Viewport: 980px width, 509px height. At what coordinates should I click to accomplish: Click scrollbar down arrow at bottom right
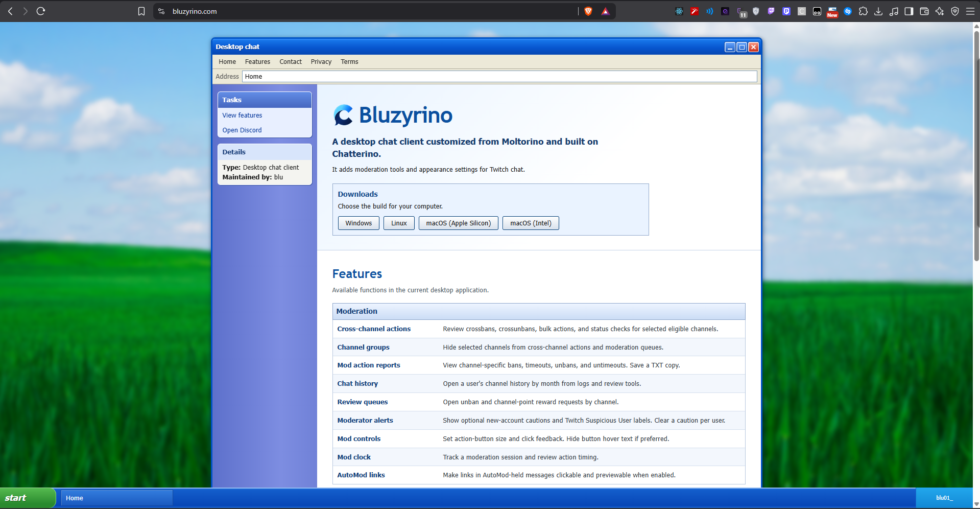pos(976,504)
